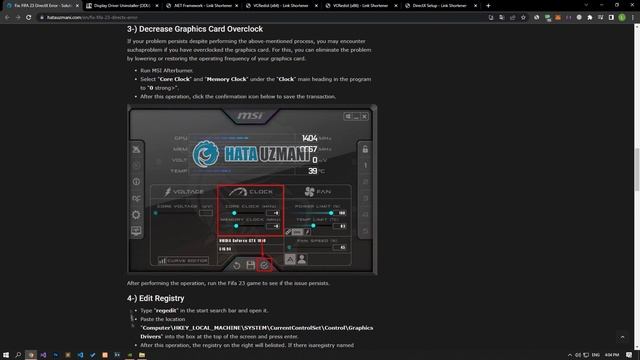Click the Afterburner apply checkmark icon
Viewport: 640px width, 360px height.
point(264,266)
